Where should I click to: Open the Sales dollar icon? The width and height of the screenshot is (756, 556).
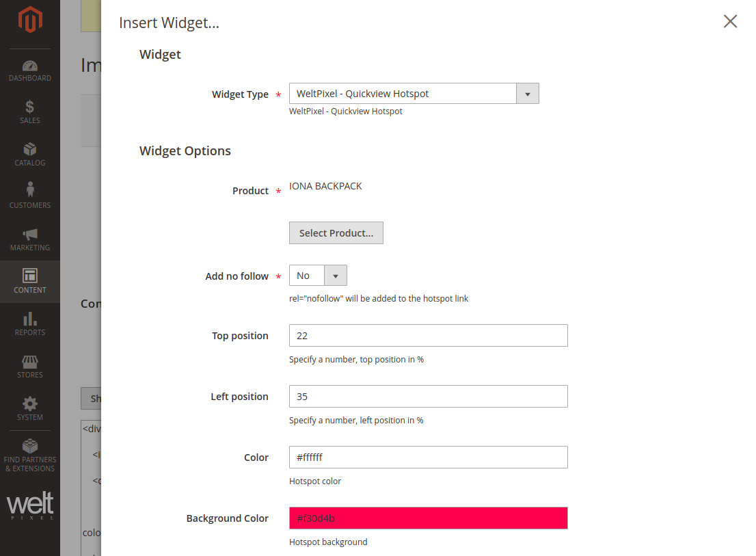click(29, 107)
